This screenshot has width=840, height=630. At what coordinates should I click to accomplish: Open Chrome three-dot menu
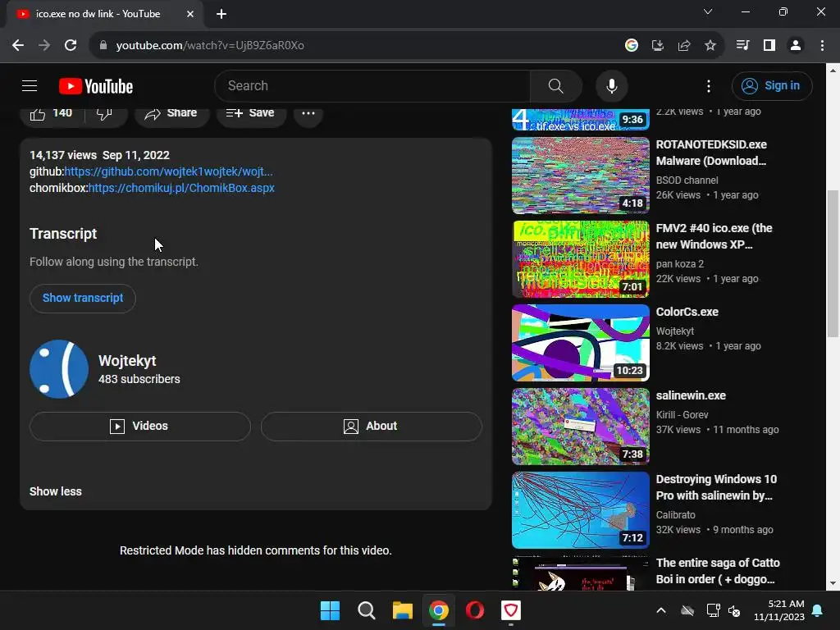click(822, 46)
